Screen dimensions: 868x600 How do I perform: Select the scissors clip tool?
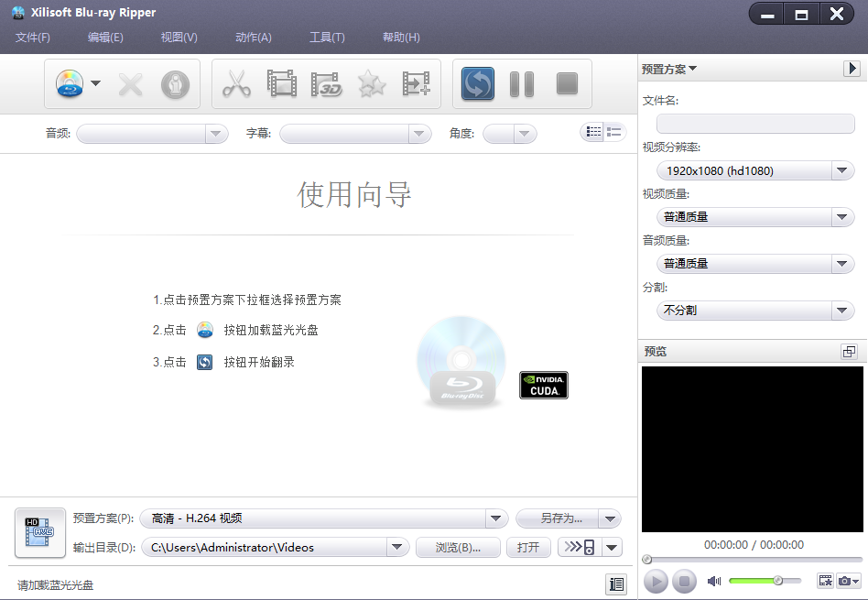tap(236, 84)
